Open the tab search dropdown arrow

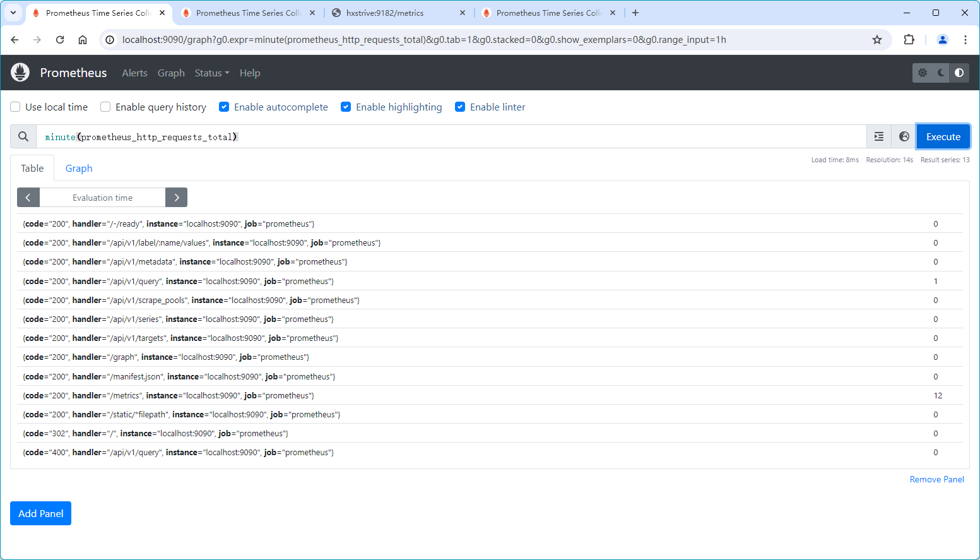13,13
